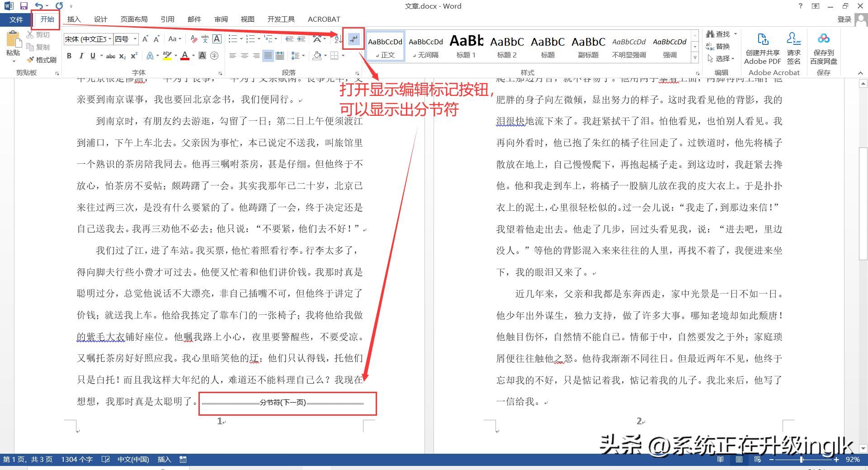Open the font size dropdown (四号)

(x=135, y=39)
